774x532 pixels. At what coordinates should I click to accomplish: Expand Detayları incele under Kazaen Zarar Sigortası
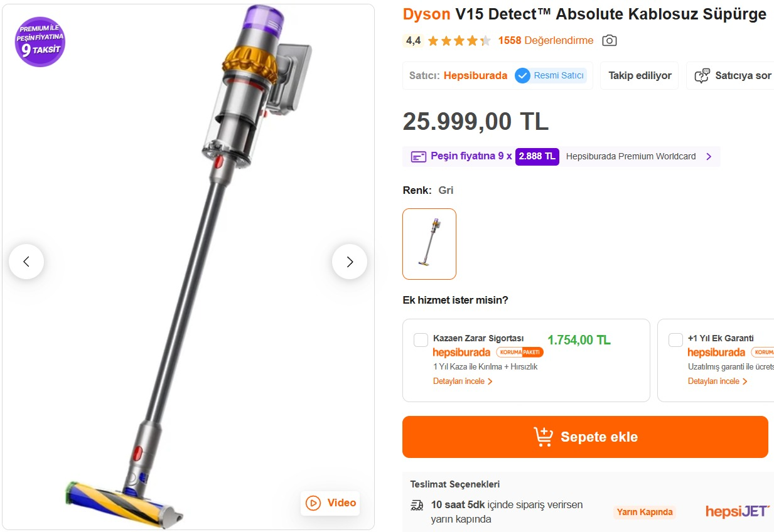pyautogui.click(x=463, y=381)
